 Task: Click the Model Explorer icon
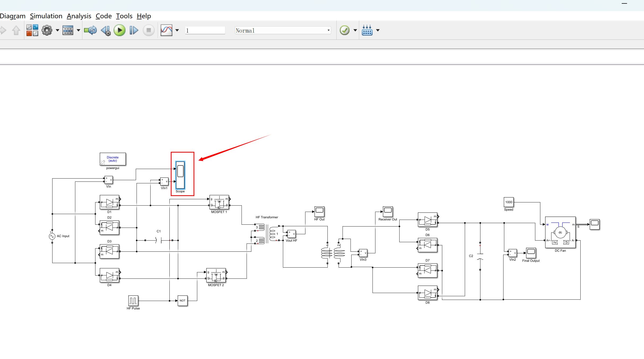pos(68,30)
